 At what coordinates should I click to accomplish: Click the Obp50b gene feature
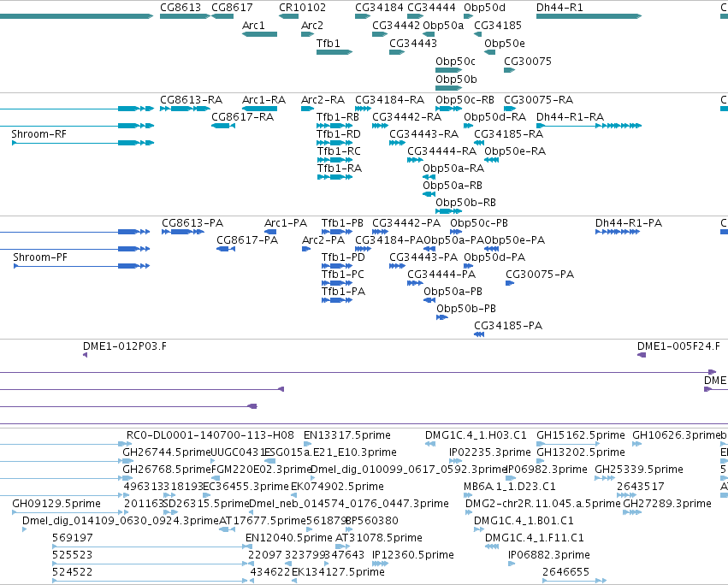[x=448, y=88]
